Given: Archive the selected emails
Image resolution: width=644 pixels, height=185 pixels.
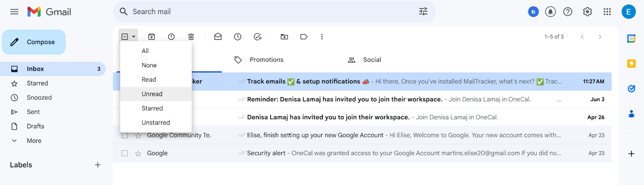Looking at the screenshot, I should point(152,37).
